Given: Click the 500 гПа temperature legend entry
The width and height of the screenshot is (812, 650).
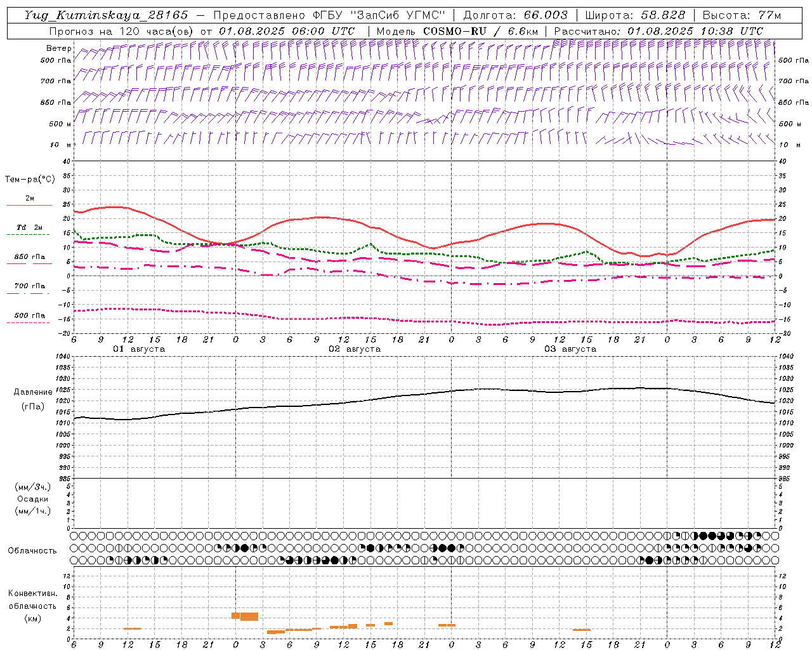Looking at the screenshot, I should pyautogui.click(x=29, y=315).
